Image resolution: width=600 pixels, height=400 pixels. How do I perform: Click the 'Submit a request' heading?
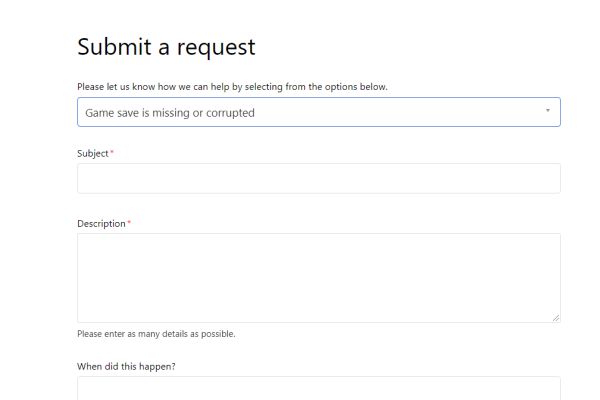[x=166, y=46]
